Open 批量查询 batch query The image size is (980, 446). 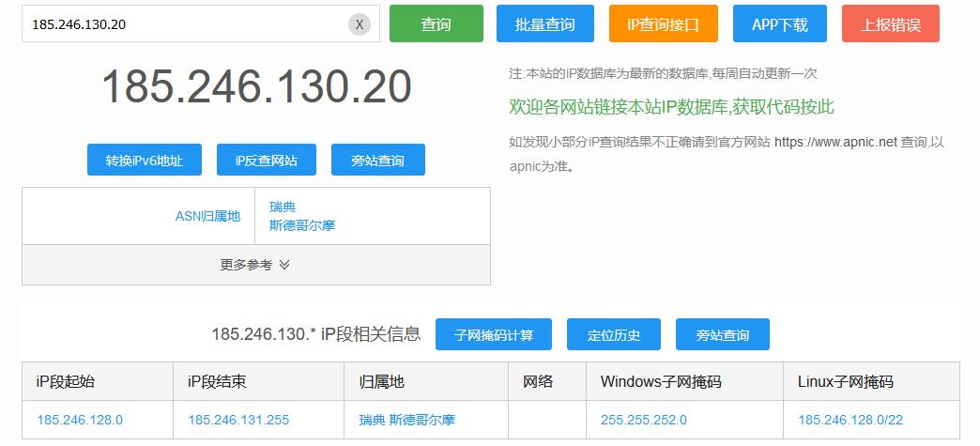(545, 23)
